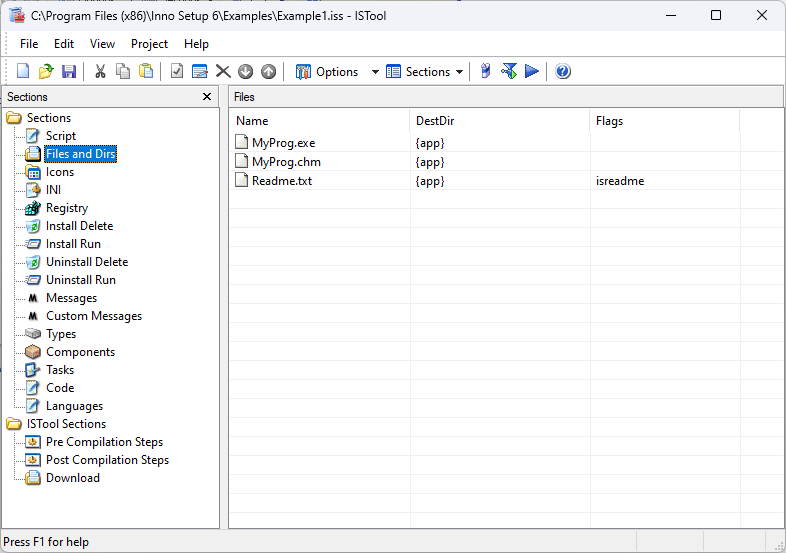Select Files and Dirs in the tree

(81, 154)
